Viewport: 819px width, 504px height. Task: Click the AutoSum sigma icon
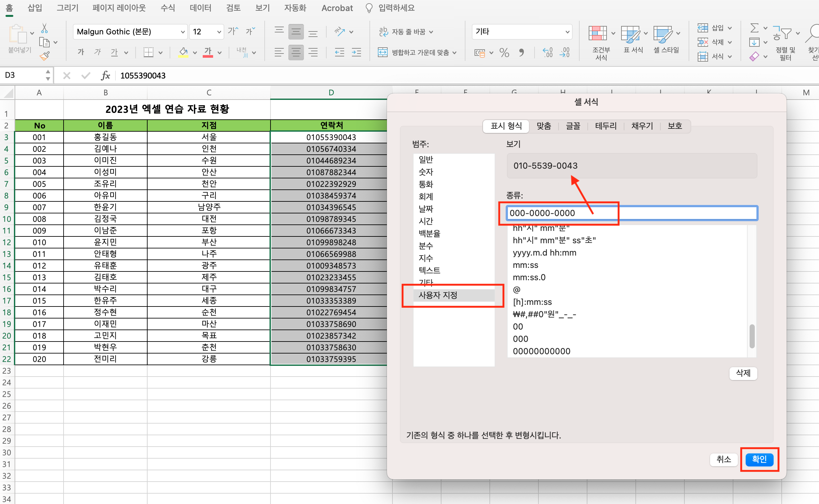coord(754,28)
